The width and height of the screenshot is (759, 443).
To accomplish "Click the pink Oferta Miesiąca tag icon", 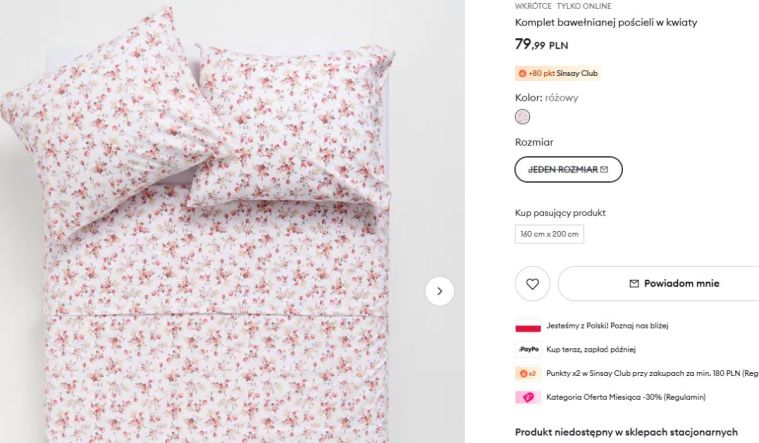I will click(527, 397).
